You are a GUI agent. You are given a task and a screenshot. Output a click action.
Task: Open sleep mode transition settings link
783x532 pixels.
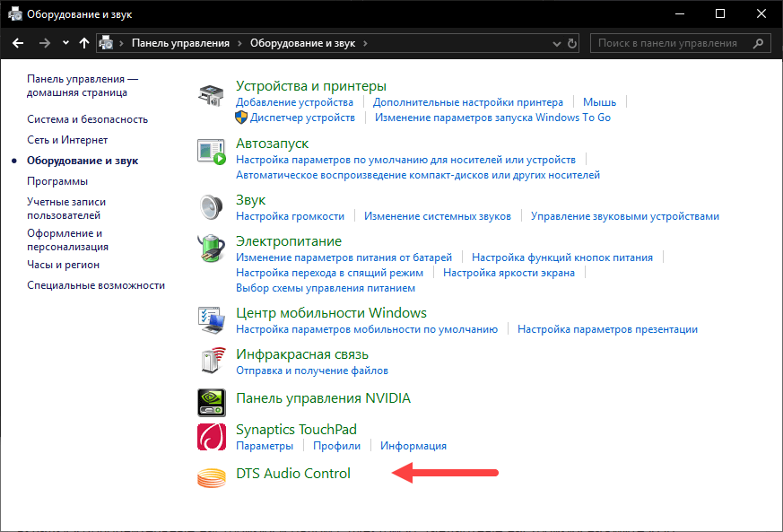(x=329, y=274)
